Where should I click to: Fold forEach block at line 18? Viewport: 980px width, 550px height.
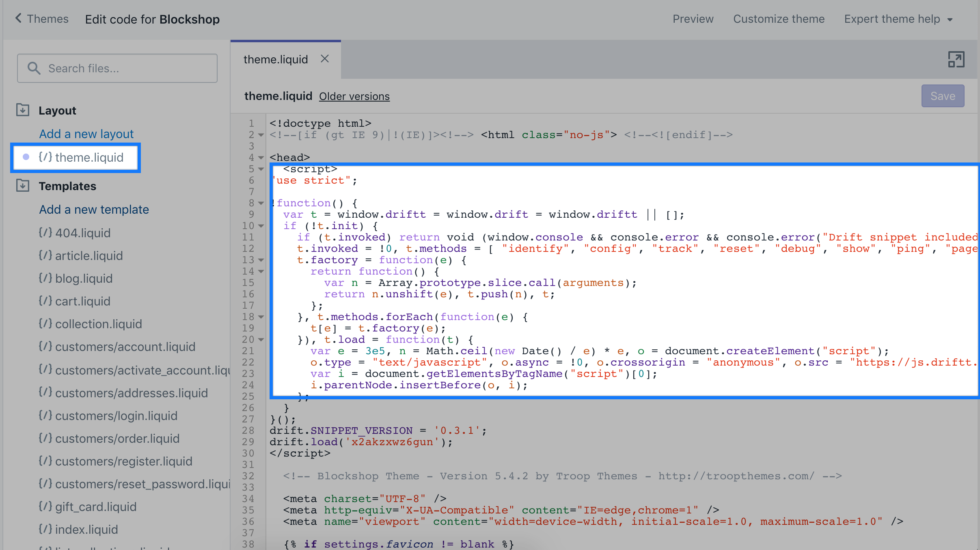(261, 317)
